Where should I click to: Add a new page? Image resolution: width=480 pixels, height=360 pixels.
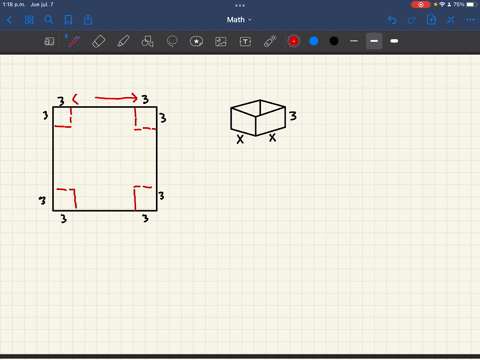coord(431,20)
